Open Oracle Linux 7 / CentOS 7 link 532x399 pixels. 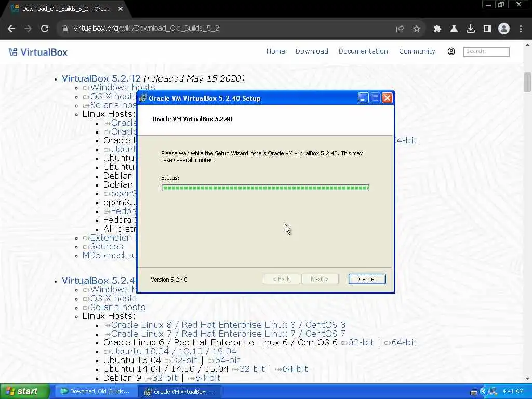(x=224, y=334)
